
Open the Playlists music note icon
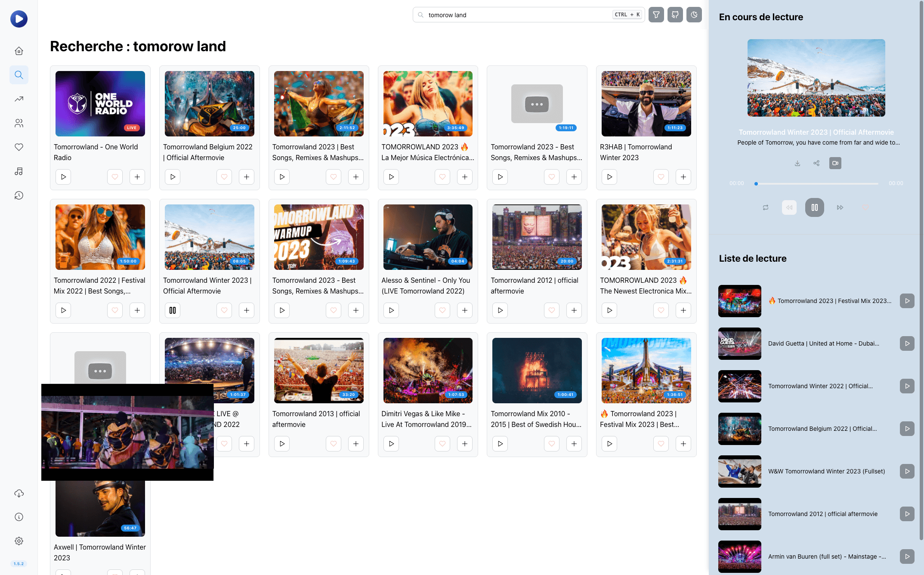(19, 171)
